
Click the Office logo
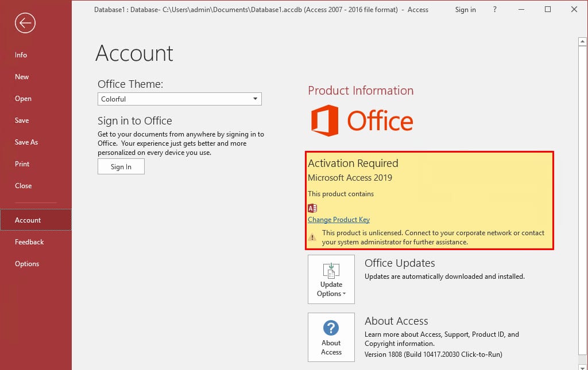(362, 120)
